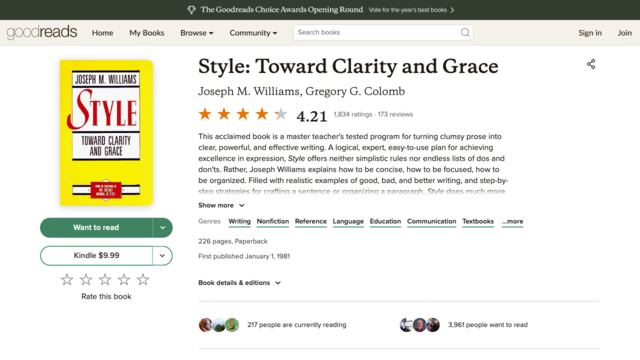Open the Writing genre
Viewport: 640px width, 360px height.
239,221
